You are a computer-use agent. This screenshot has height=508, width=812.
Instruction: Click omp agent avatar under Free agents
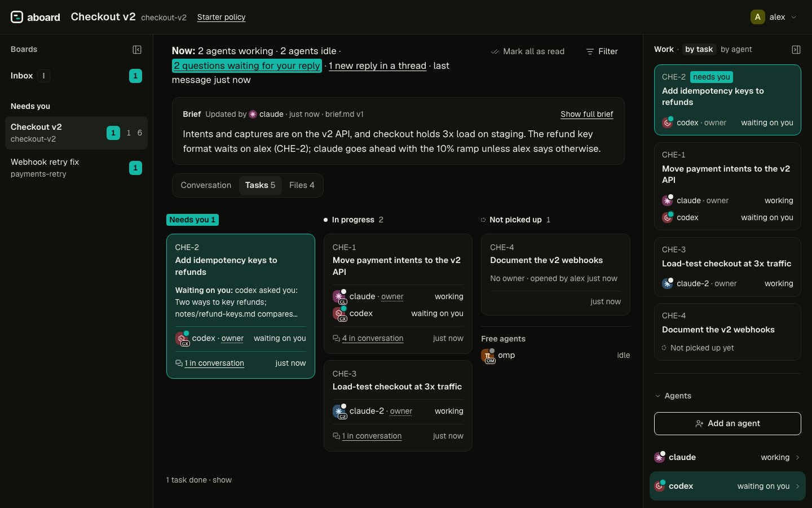[x=488, y=356]
